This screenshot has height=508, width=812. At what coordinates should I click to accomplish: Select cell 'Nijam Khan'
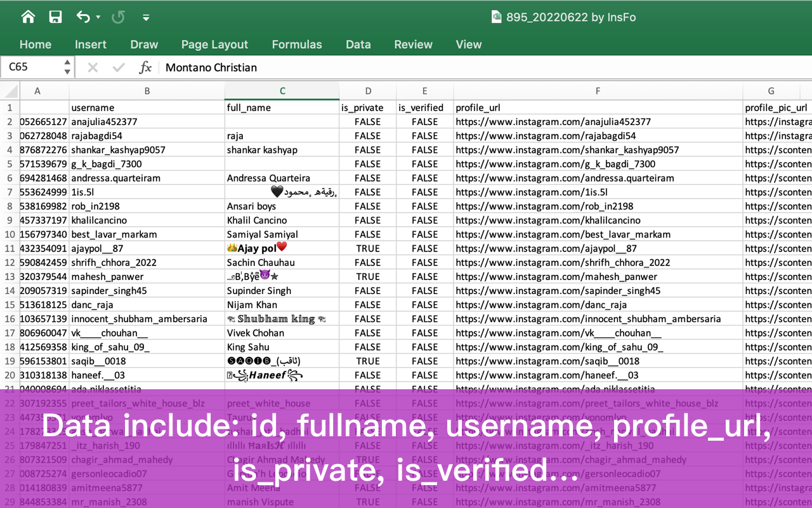click(282, 305)
